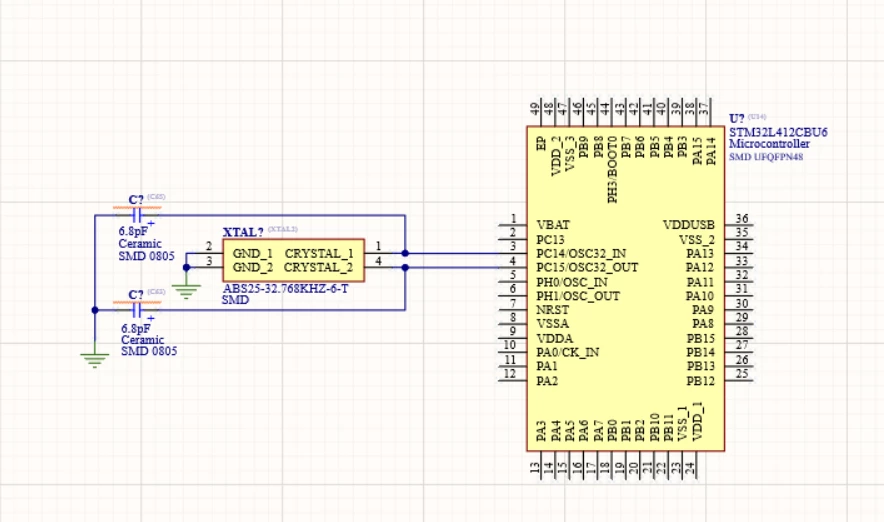Viewport: 884px width, 522px height.
Task: Click the 'VDDA' pin label
Action: click(554, 338)
